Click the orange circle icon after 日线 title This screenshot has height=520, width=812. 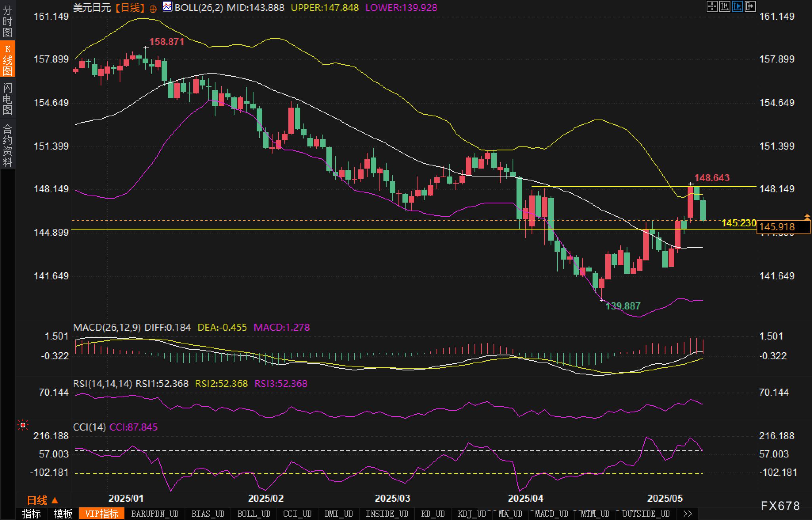coord(153,9)
